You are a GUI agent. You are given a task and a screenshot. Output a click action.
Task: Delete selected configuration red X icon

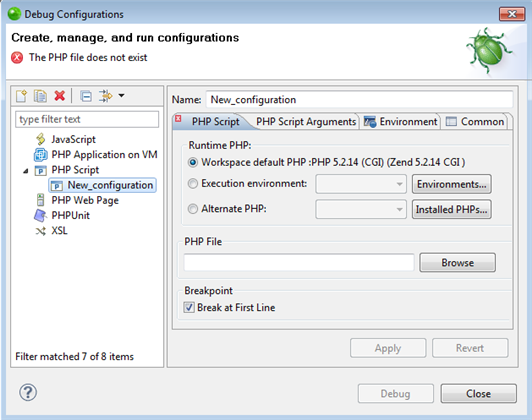pos(60,96)
